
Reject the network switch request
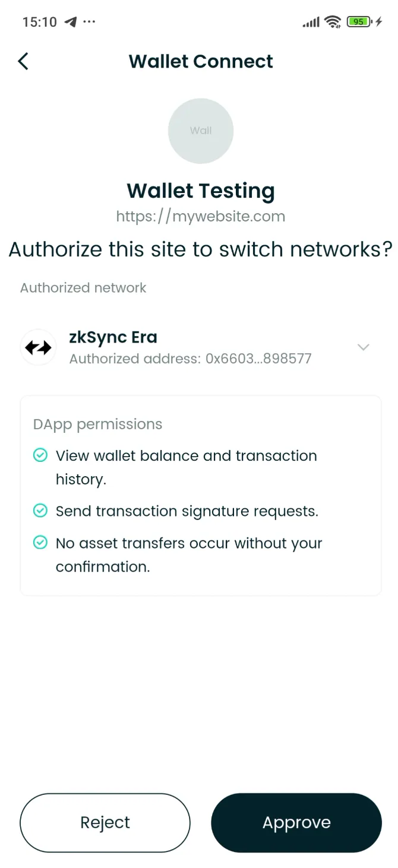(x=105, y=822)
